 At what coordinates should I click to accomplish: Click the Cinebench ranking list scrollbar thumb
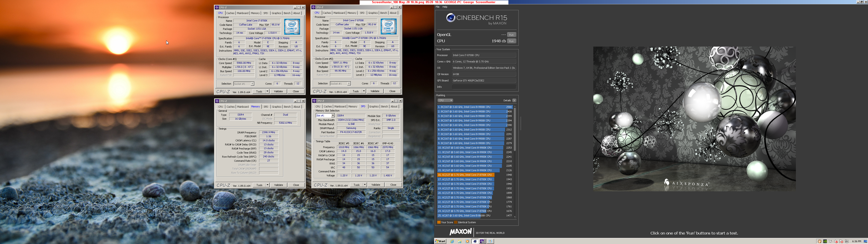click(515, 129)
